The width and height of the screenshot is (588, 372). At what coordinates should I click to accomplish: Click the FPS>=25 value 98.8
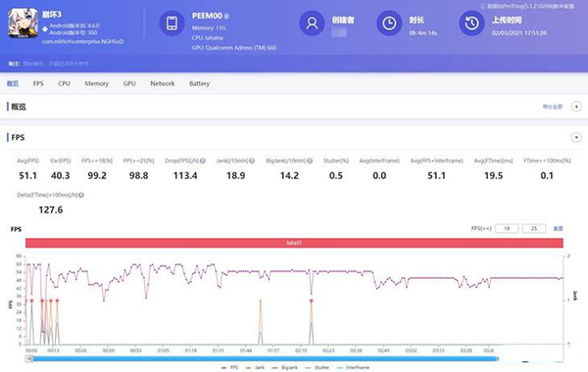coord(139,175)
